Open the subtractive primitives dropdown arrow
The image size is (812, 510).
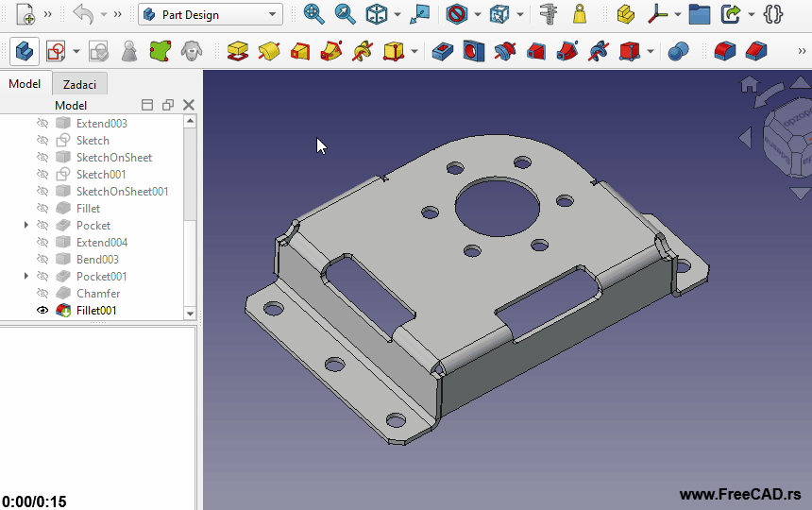[x=651, y=51]
